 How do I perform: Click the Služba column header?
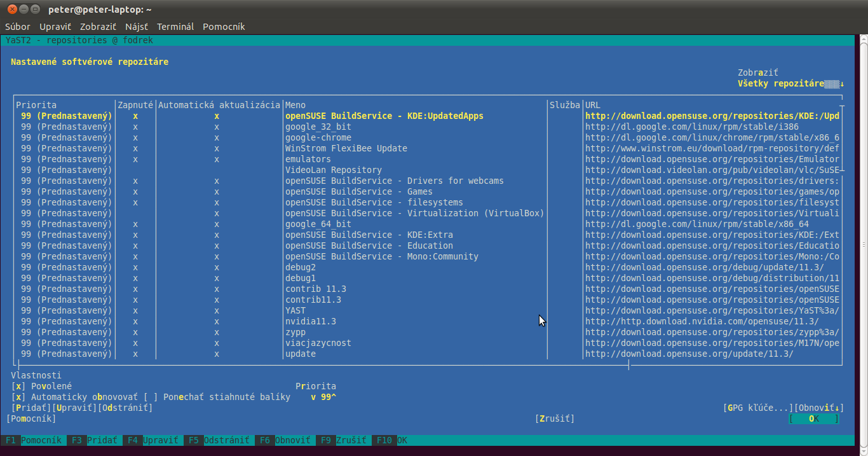565,105
